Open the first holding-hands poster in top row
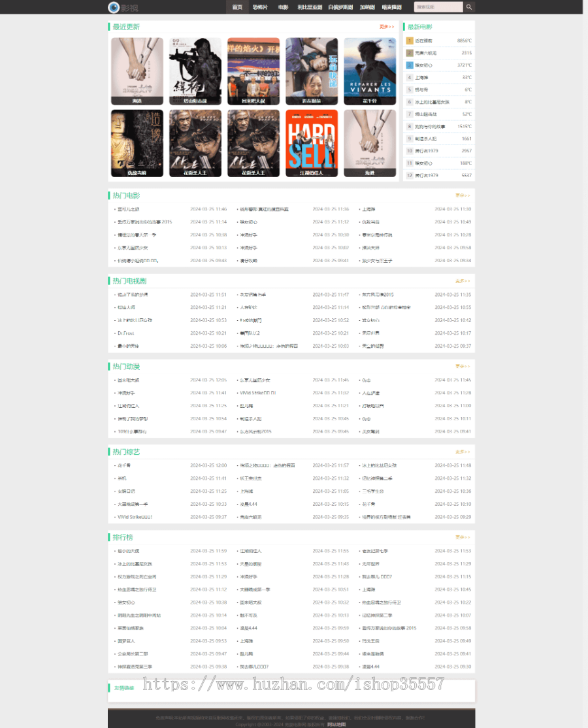 click(x=137, y=71)
